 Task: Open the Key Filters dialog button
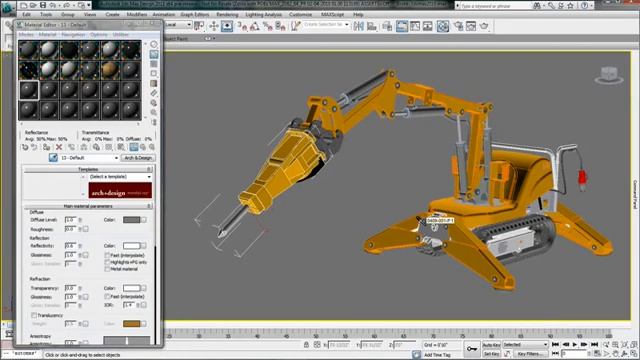(x=531, y=353)
